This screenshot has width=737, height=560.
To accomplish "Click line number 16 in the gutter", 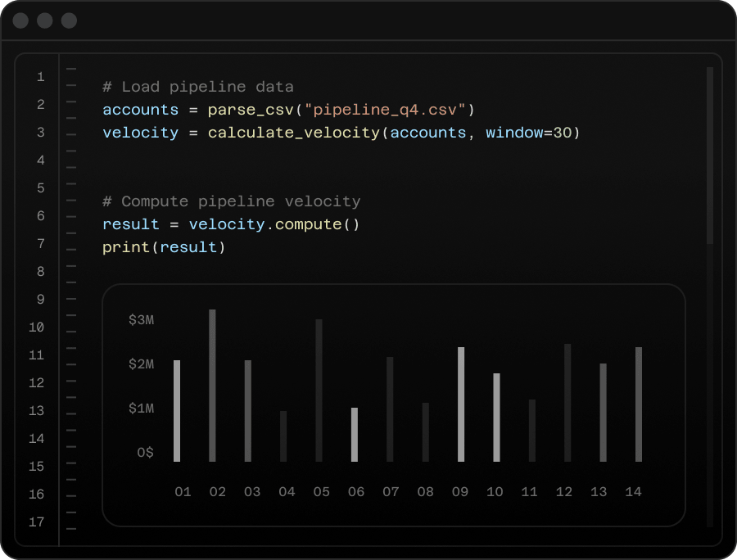I will click(x=37, y=495).
